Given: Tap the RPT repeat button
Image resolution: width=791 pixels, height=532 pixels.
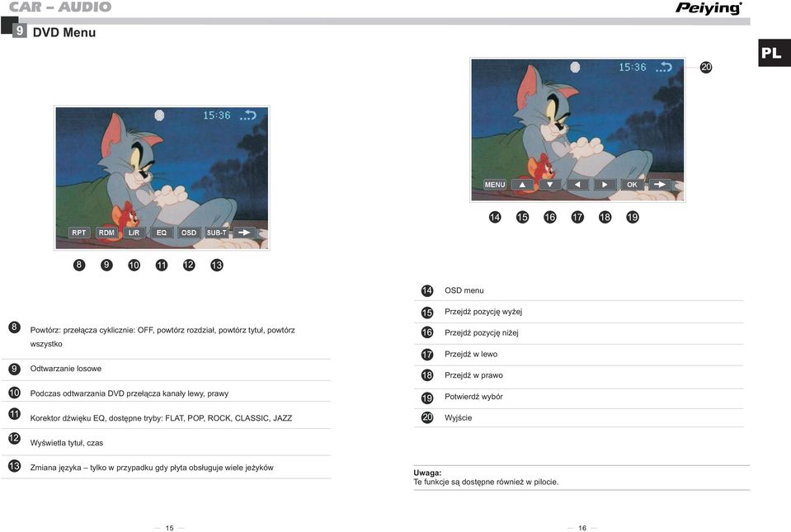Looking at the screenshot, I should pos(78,233).
